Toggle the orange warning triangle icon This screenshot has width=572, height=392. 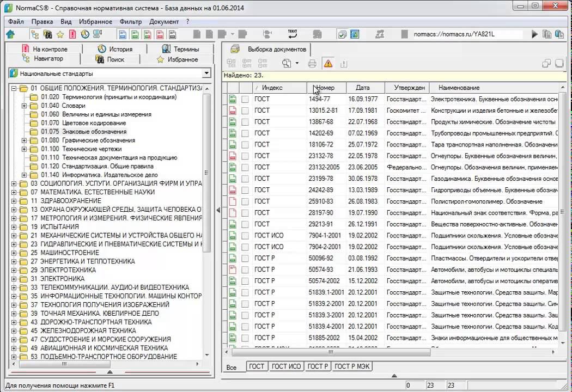[x=328, y=64]
